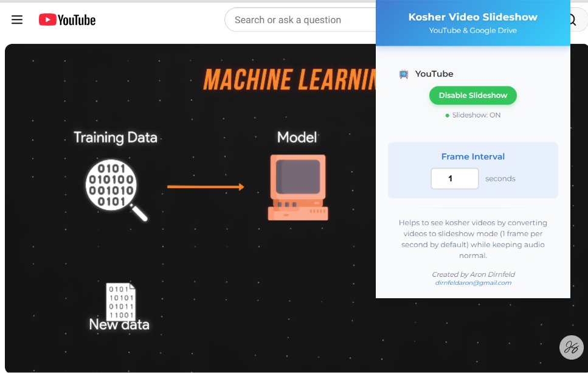Click the Kosher Video Slideshow title
Image resolution: width=588 pixels, height=373 pixels.
pos(472,17)
